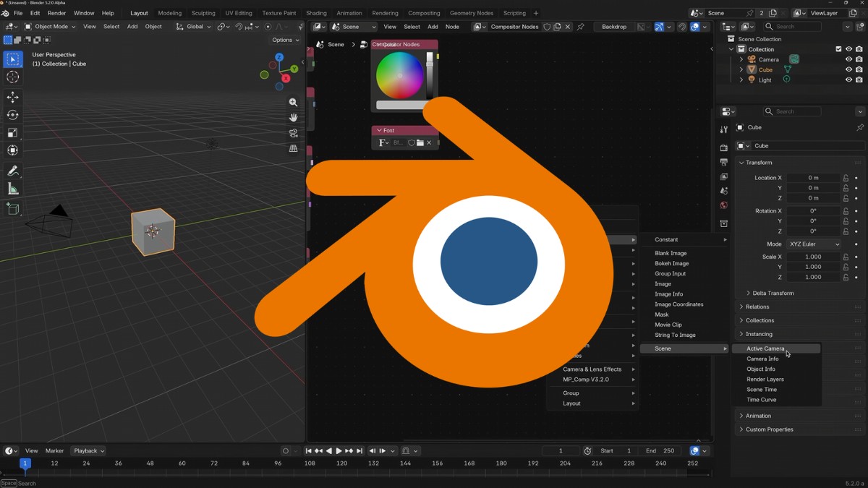Click the End frame 250 field
The height and width of the screenshot is (488, 868).
(660, 451)
